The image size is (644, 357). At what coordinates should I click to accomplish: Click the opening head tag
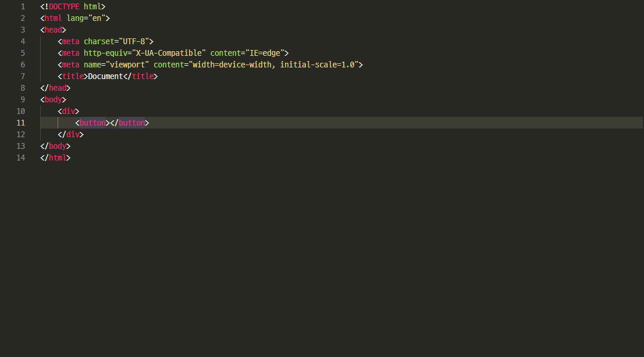54,30
